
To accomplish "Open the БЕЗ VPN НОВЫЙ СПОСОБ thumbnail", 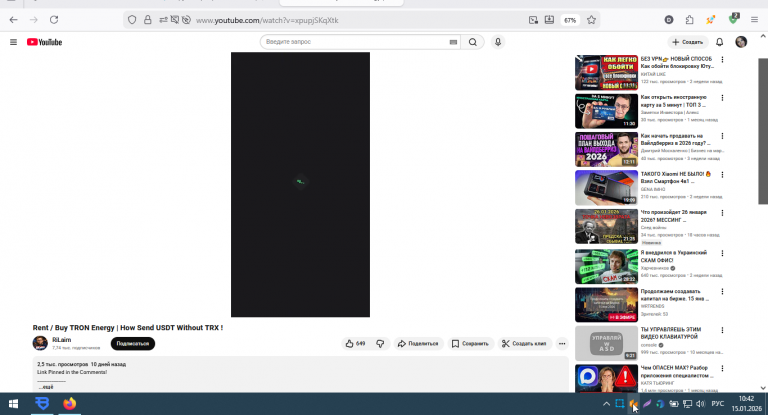I will point(606,73).
